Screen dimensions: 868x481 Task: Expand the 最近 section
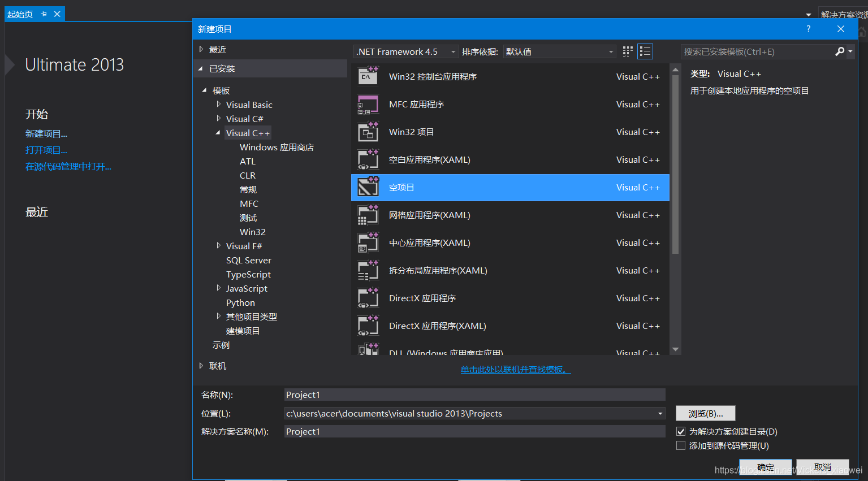[201, 50]
